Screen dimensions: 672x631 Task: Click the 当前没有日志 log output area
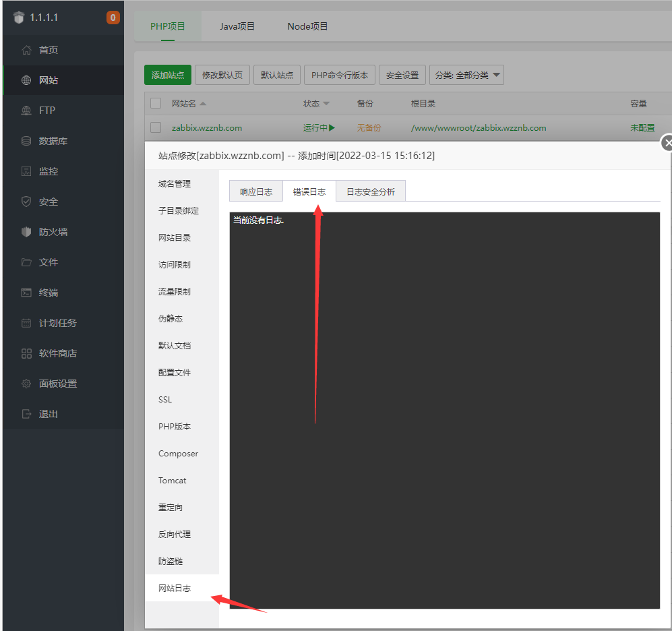tap(444, 411)
